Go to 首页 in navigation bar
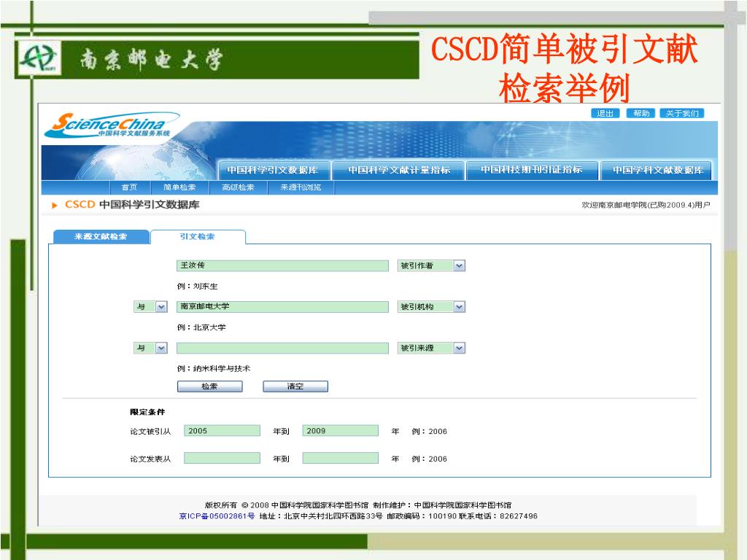This screenshot has height=560, width=747. (x=129, y=187)
